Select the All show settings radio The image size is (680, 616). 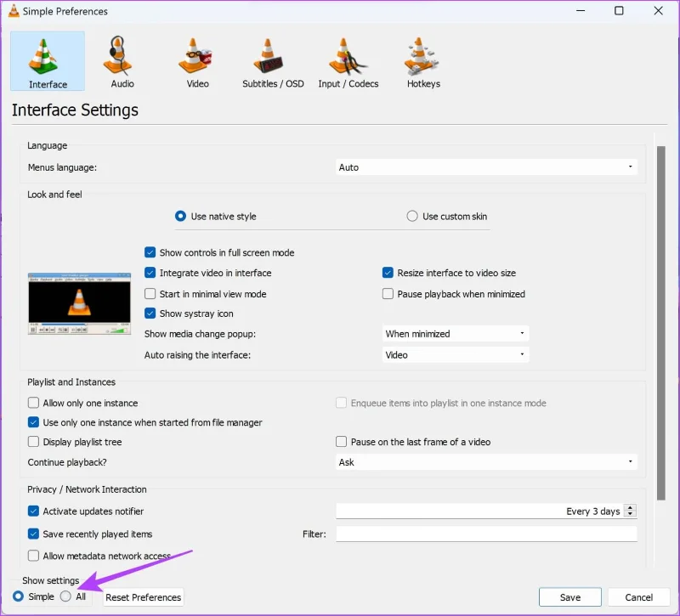click(x=65, y=596)
